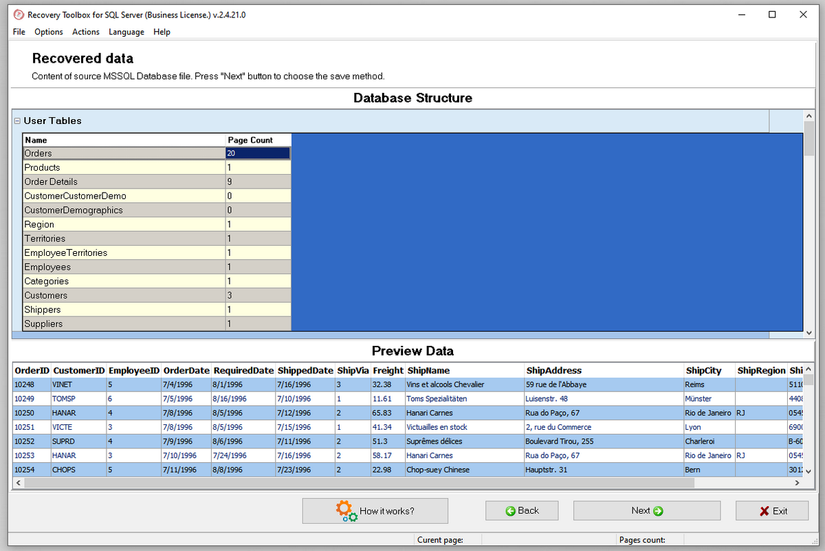
Task: Click customer TOMSP cell
Action: pos(78,399)
